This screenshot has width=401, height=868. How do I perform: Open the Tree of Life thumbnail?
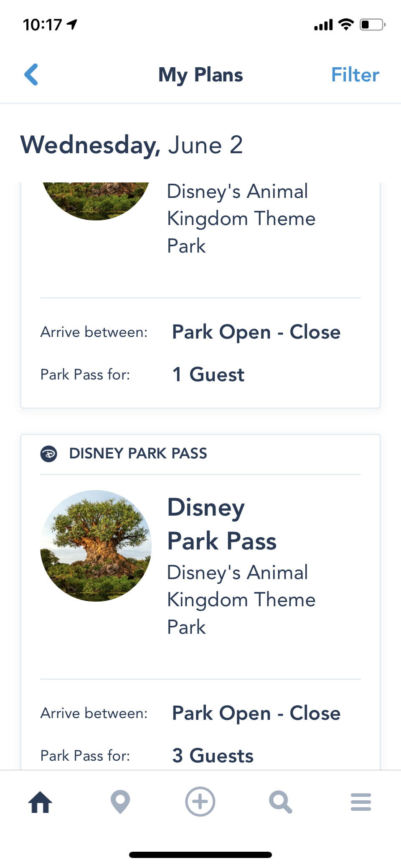(96, 546)
